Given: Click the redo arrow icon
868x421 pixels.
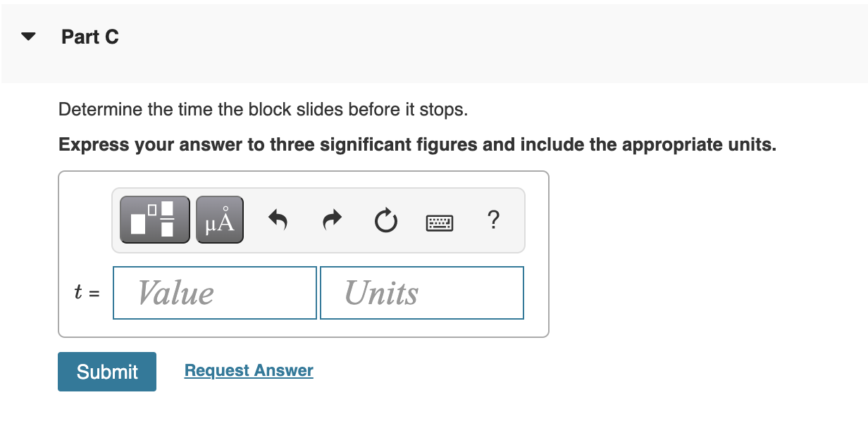Looking at the screenshot, I should 331,220.
